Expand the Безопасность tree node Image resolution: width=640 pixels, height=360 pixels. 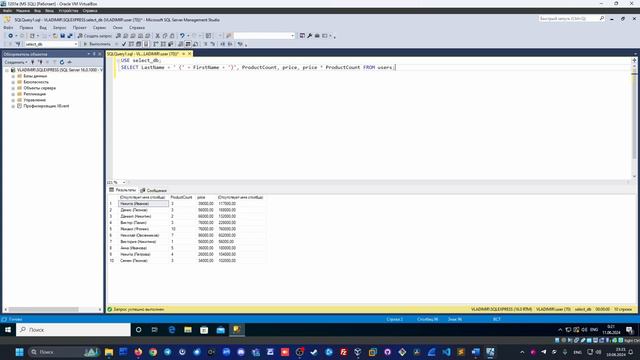[13, 82]
